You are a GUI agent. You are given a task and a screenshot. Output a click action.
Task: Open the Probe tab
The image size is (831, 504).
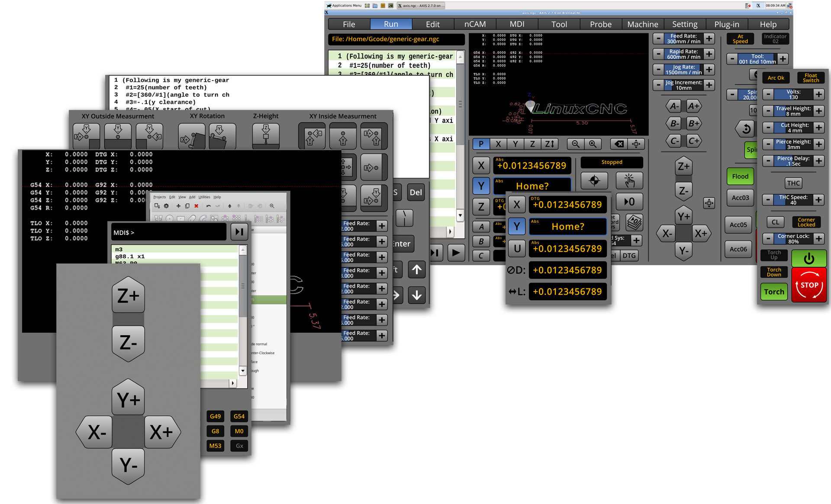(601, 24)
